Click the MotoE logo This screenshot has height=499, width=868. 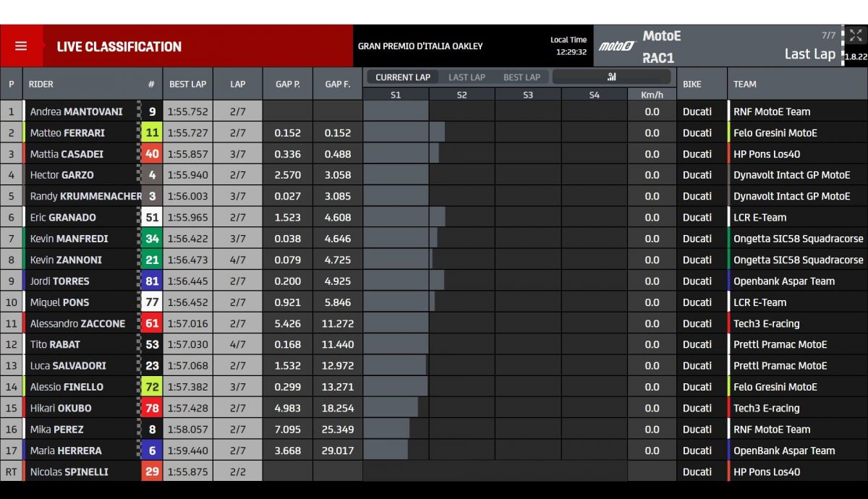(x=616, y=46)
